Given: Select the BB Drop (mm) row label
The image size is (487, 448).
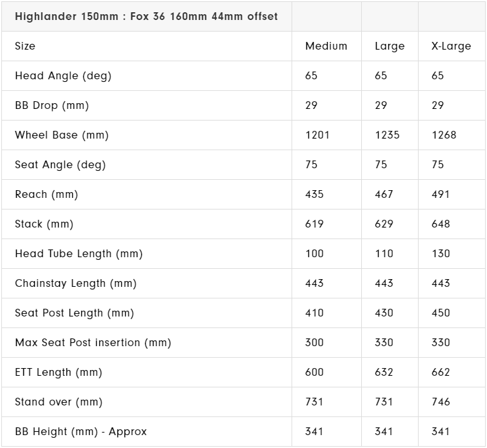Looking at the screenshot, I should click(52, 106).
